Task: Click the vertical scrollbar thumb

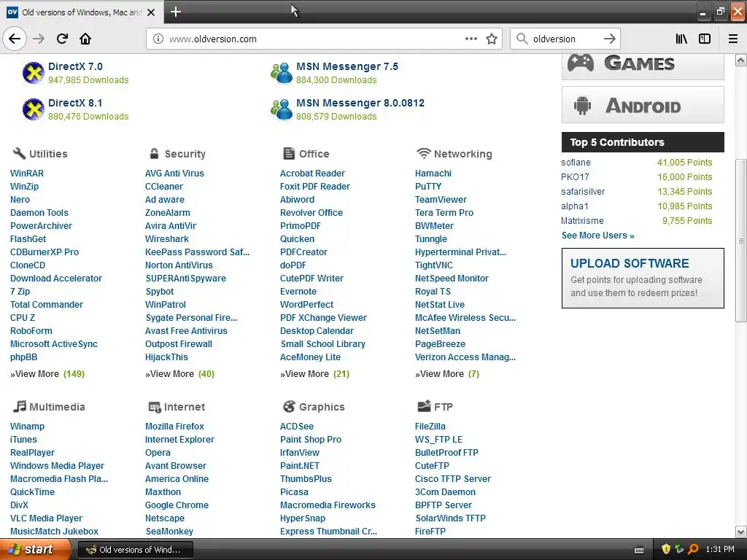Action: [741, 241]
